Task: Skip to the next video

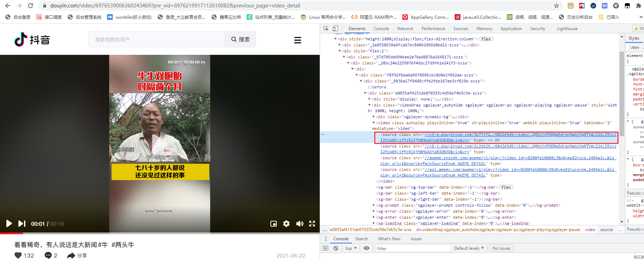Action: 22,224
